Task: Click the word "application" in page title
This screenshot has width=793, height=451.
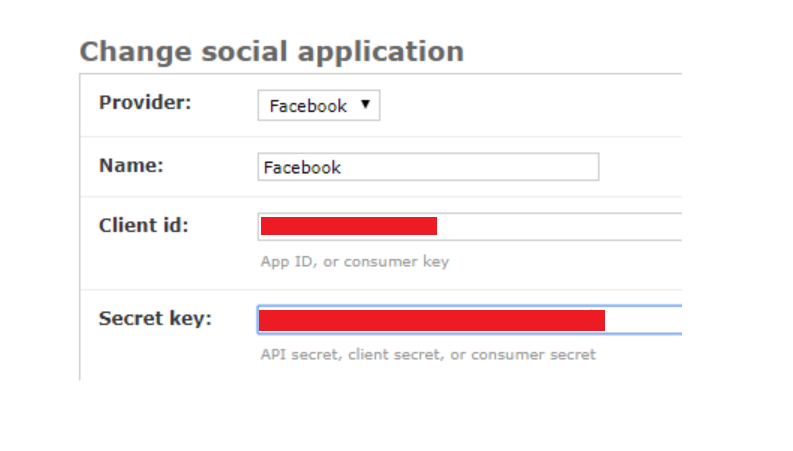Action: click(380, 52)
